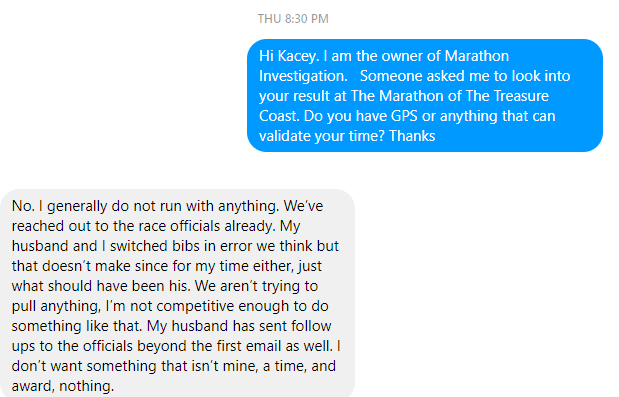Click the THU 8:30 PM timestamp
Screen dimensions: 619x397
pos(293,19)
